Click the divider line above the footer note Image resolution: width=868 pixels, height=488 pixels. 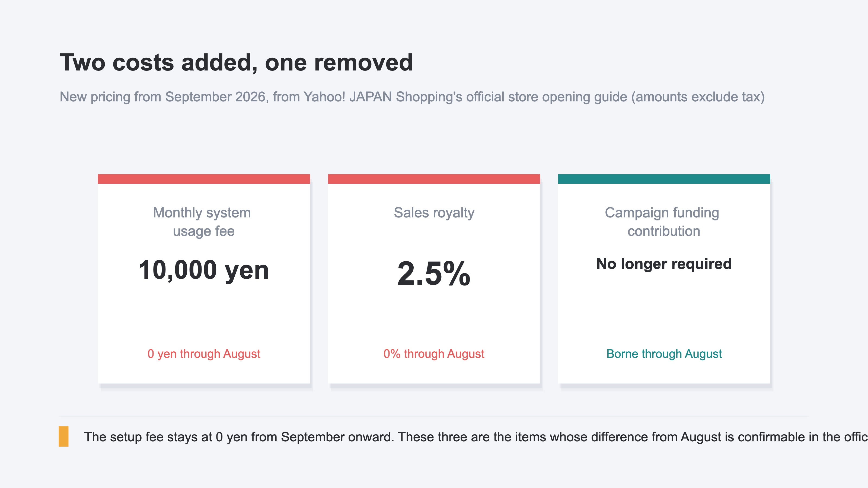pos(434,416)
